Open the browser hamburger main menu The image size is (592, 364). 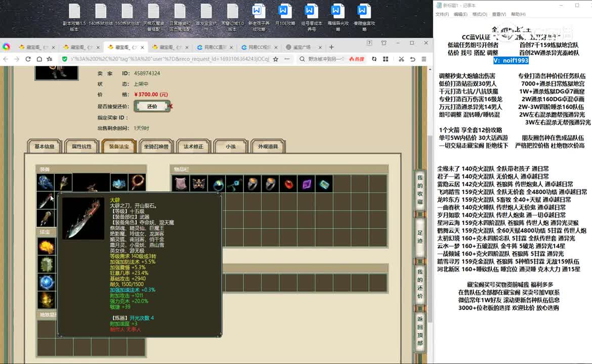[x=424, y=59]
